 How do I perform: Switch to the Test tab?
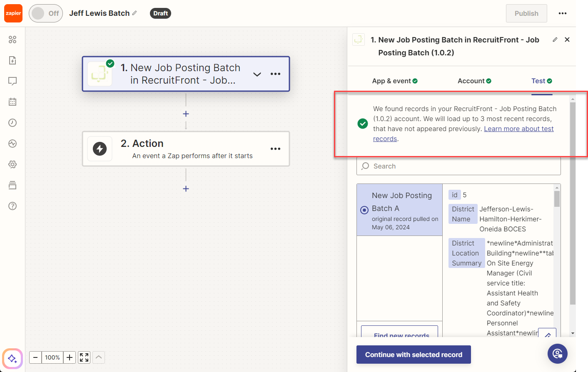pos(542,81)
